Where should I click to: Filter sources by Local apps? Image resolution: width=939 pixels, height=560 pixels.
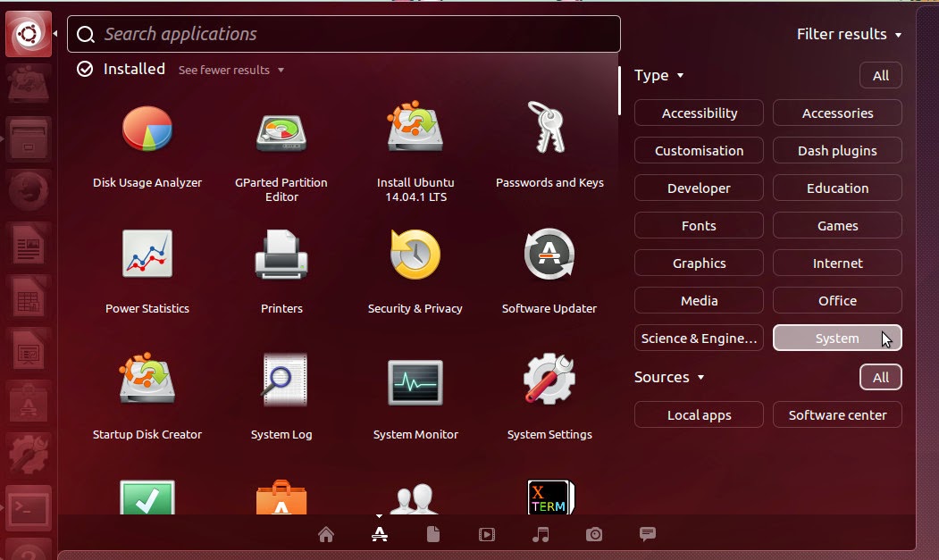[x=699, y=415]
